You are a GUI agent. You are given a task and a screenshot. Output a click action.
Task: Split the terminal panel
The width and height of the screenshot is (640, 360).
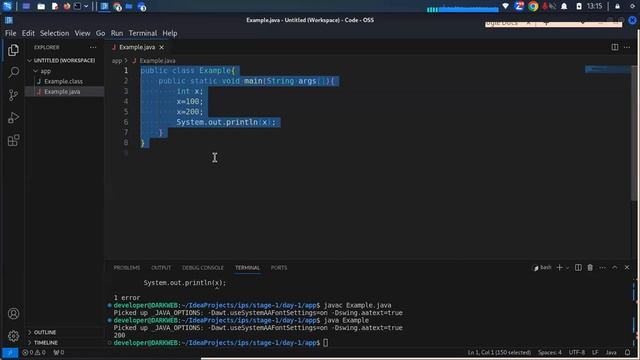coord(578,268)
